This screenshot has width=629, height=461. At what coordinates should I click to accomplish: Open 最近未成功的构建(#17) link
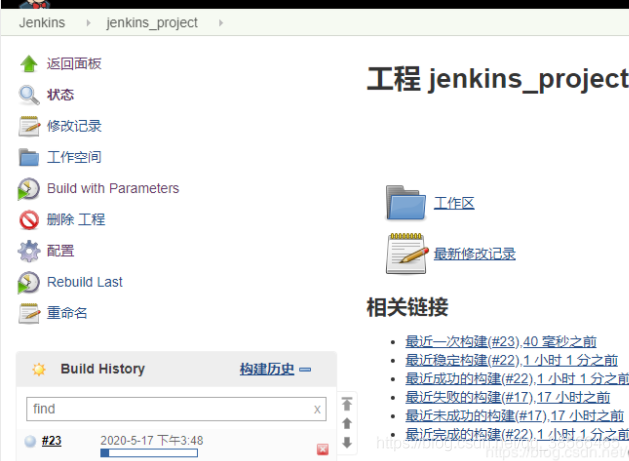[514, 416]
